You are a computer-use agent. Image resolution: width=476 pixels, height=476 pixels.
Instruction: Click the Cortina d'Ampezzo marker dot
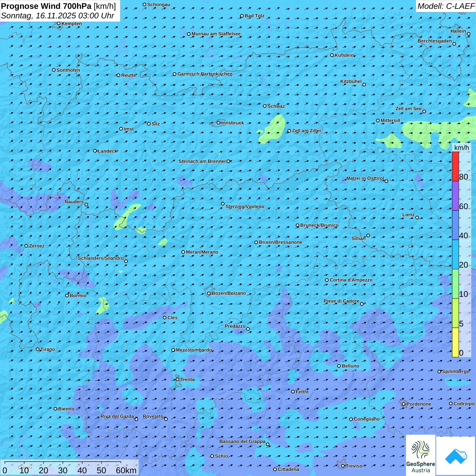click(x=327, y=280)
